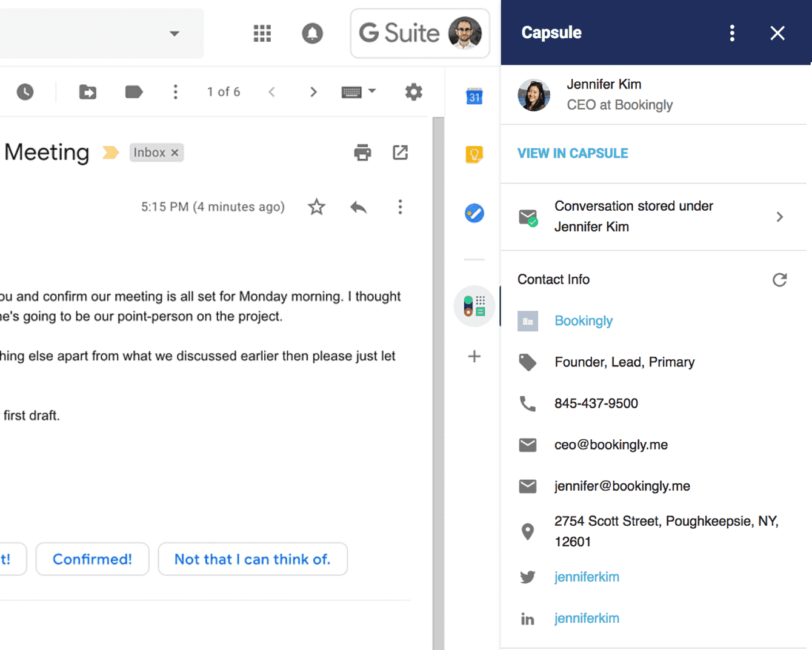This screenshot has height=650, width=812.
Task: Toggle the importance marker next to Meeting
Action: 110,153
